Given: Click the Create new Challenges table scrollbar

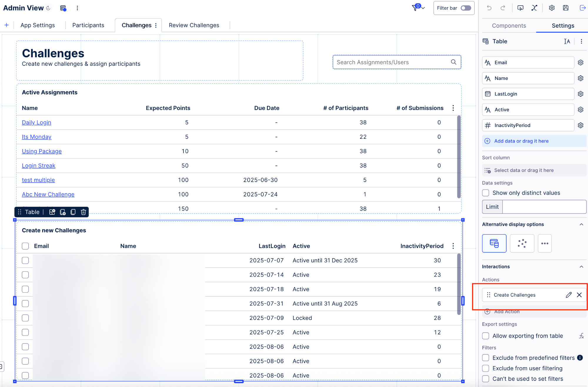Looking at the screenshot, I should click(459, 284).
